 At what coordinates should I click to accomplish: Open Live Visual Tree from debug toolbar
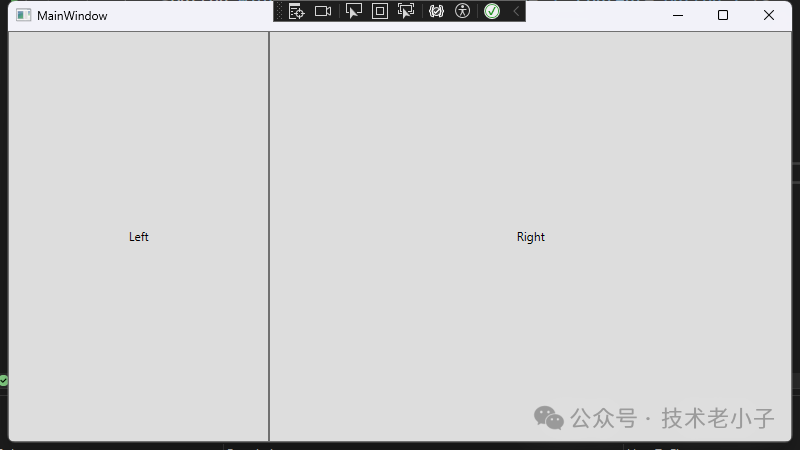pyautogui.click(x=296, y=11)
